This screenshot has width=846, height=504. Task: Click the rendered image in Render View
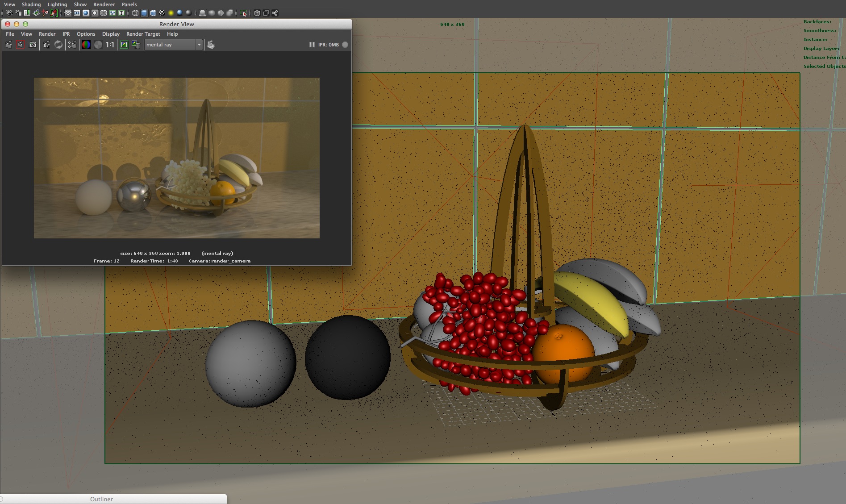tap(176, 158)
